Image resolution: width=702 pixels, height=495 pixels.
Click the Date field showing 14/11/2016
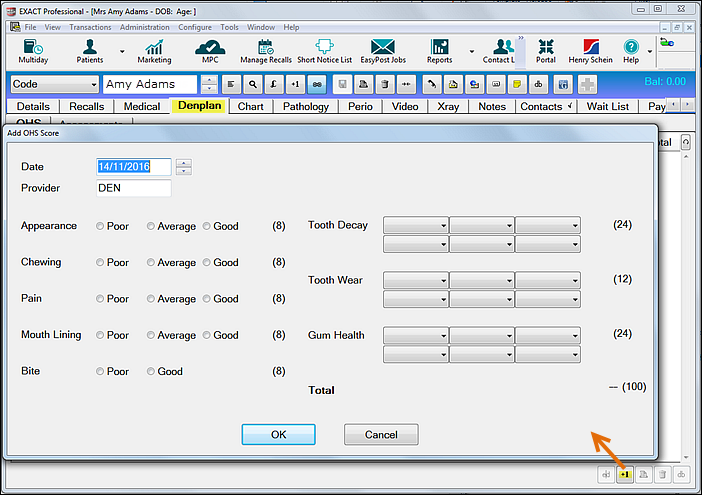coord(133,167)
